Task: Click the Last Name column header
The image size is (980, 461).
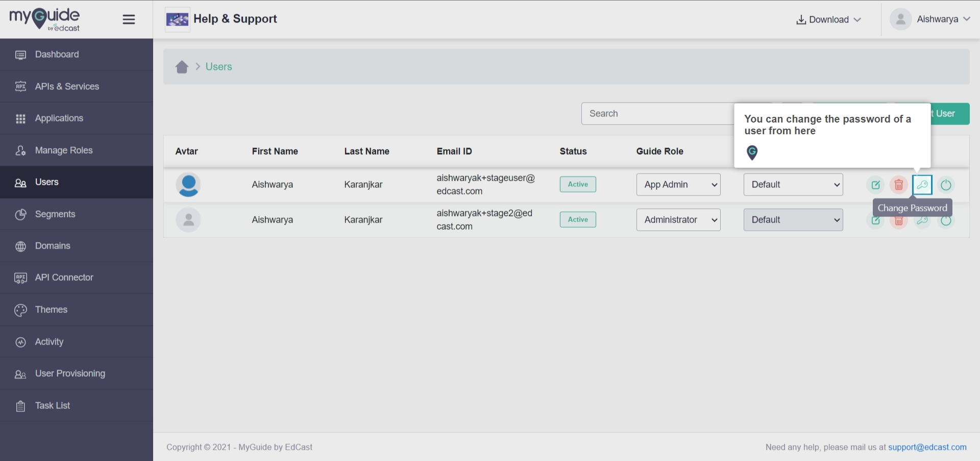Action: tap(366, 152)
